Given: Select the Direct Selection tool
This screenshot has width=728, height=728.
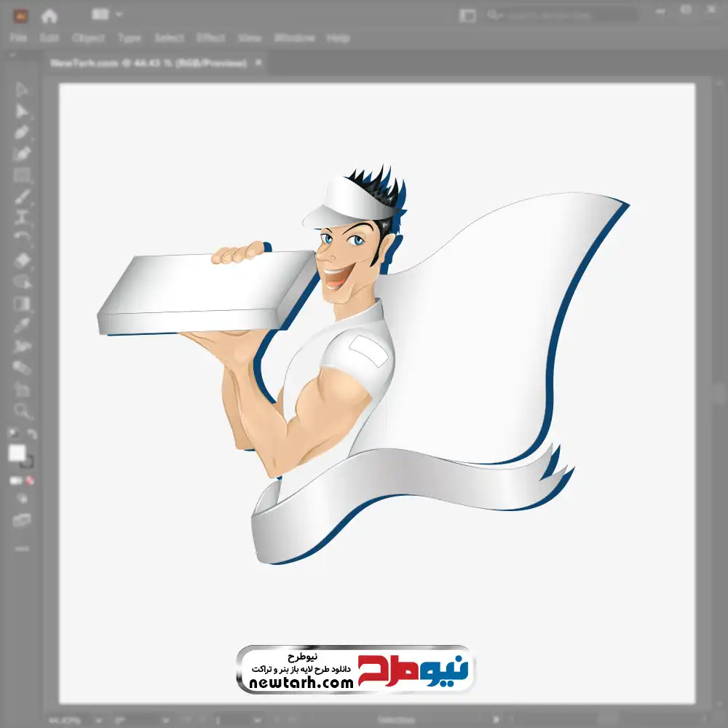Looking at the screenshot, I should (22, 111).
